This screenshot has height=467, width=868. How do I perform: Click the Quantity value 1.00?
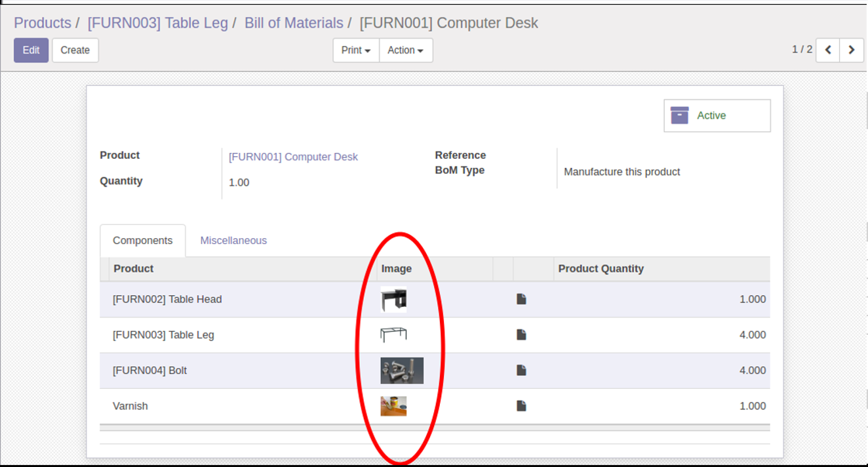pos(239,182)
